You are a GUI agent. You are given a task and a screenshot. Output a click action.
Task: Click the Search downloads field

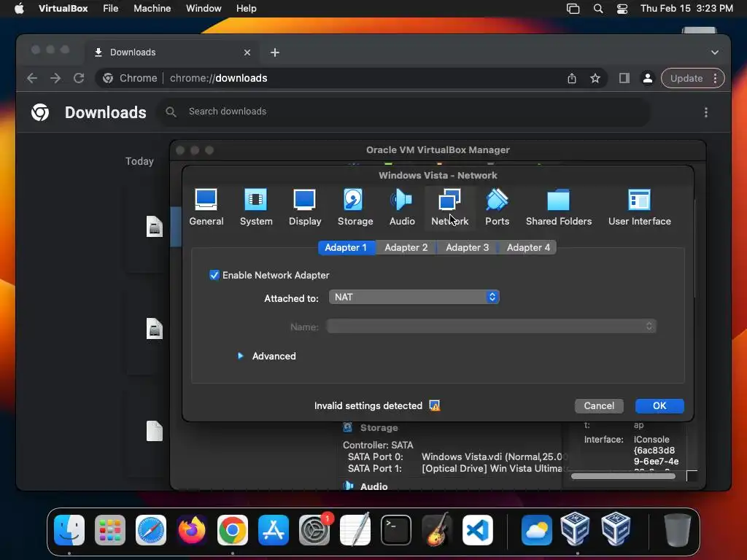(x=403, y=112)
